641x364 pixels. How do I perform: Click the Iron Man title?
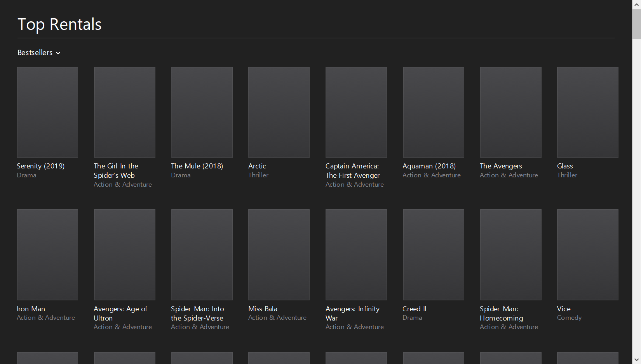[x=31, y=309]
